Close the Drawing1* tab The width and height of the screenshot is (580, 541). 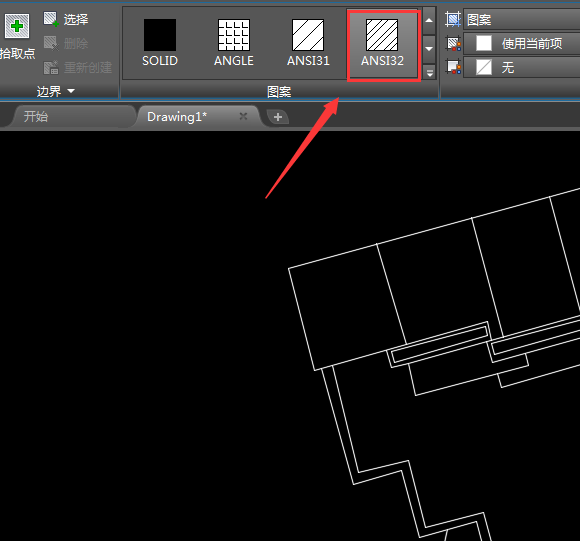[243, 116]
